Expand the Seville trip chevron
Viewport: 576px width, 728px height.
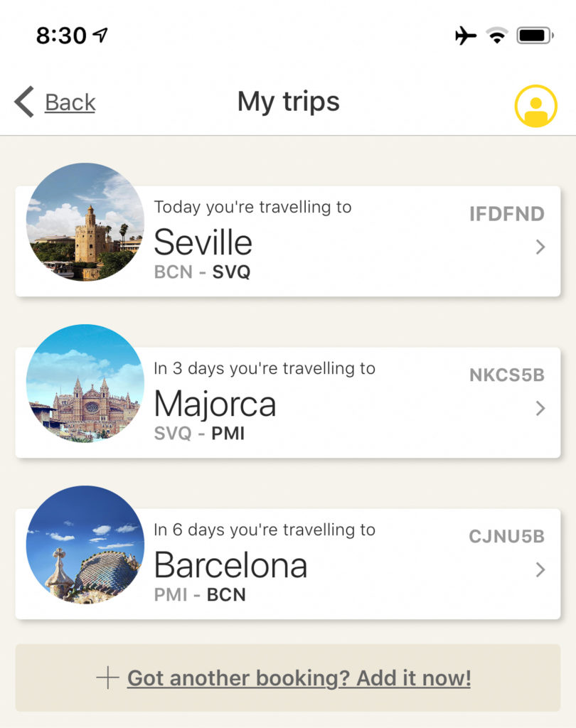(540, 247)
